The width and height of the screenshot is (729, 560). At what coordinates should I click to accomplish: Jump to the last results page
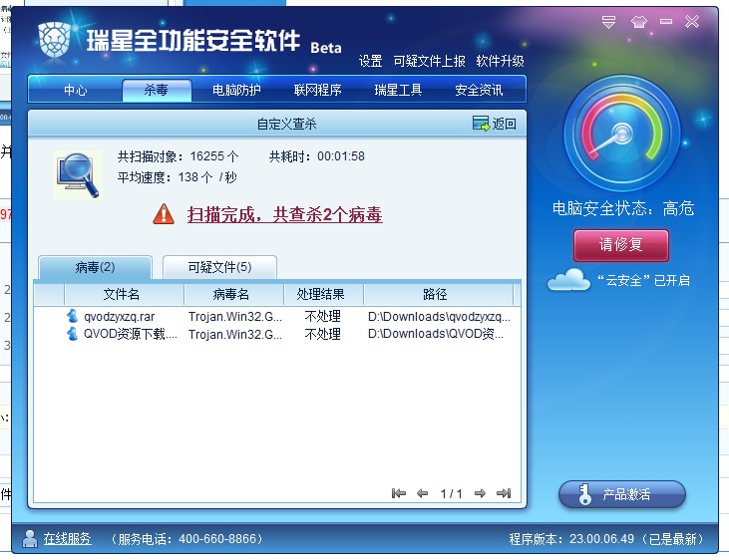point(504,493)
